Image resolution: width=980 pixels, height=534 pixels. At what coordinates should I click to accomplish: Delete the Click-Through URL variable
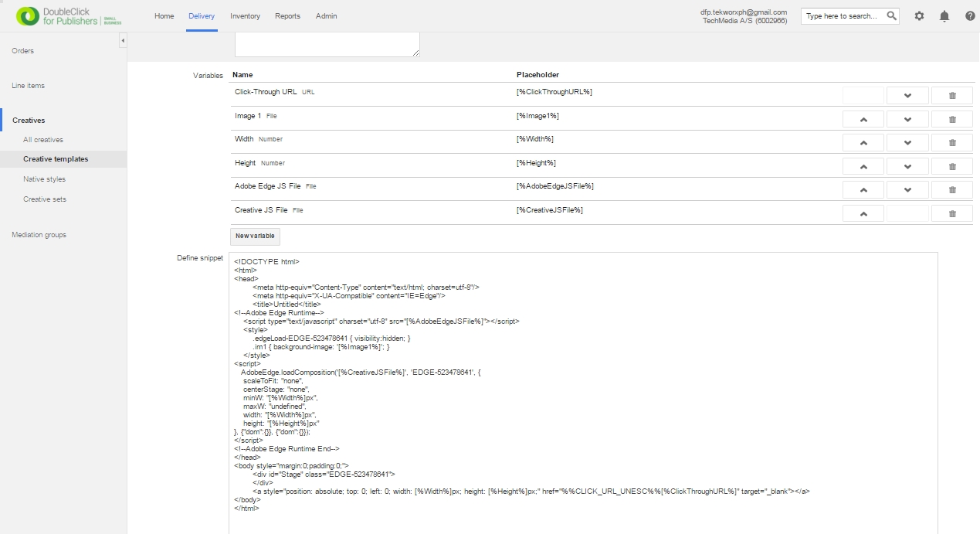(x=951, y=95)
